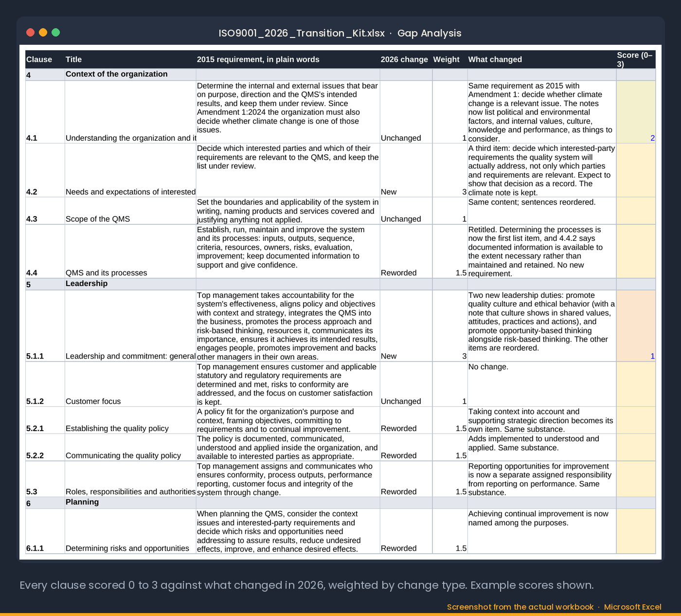This screenshot has width=681, height=616.
Task: Click "Determining risks and opportunities" title cell
Action: tap(130, 531)
